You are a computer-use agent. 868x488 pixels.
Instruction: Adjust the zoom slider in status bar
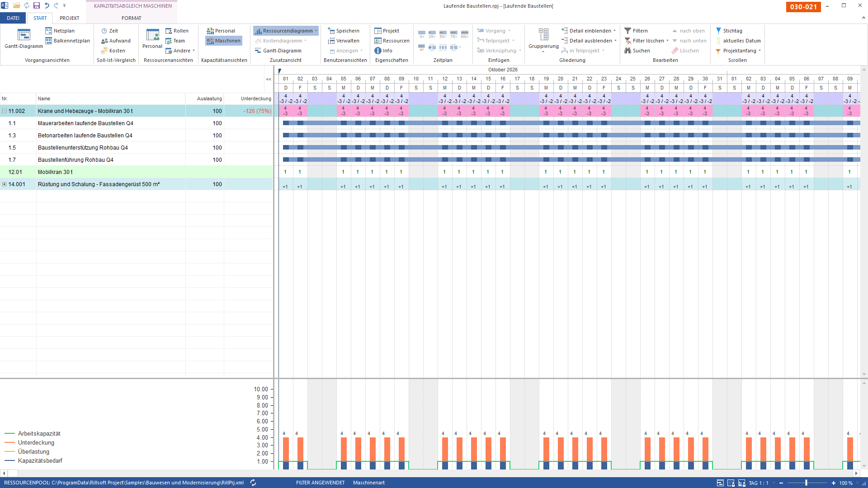click(806, 483)
